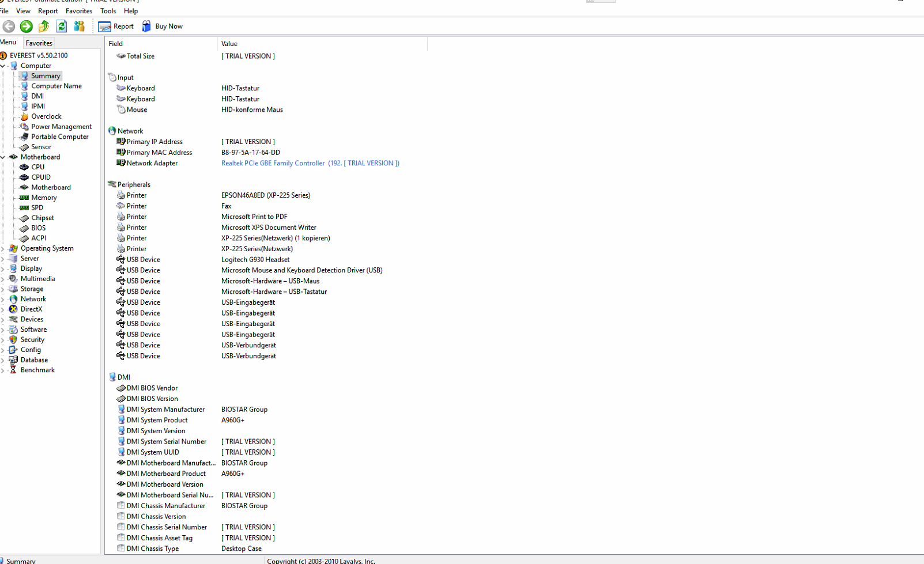Image resolution: width=924 pixels, height=564 pixels.
Task: Select the EPSON46A8ED printer row
Action: point(267,195)
